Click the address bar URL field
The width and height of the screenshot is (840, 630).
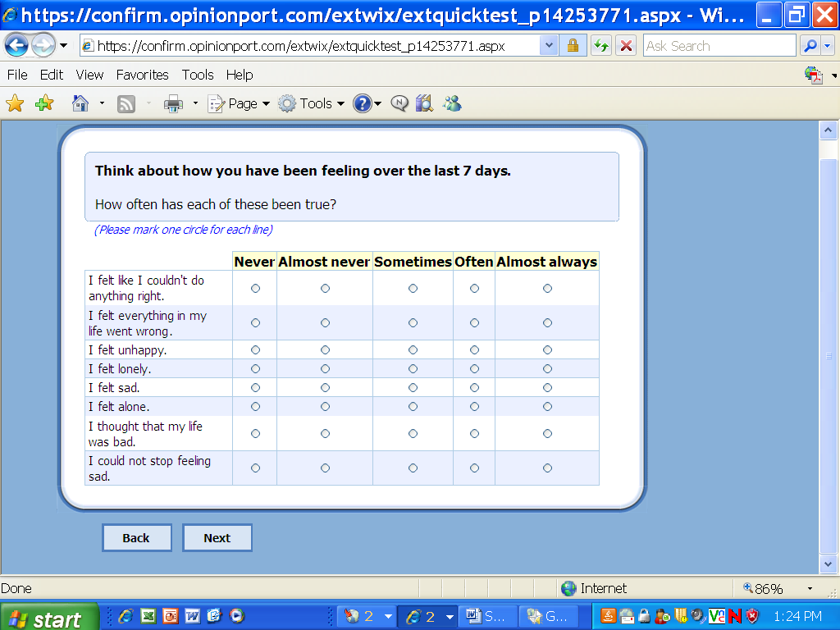coord(310,46)
